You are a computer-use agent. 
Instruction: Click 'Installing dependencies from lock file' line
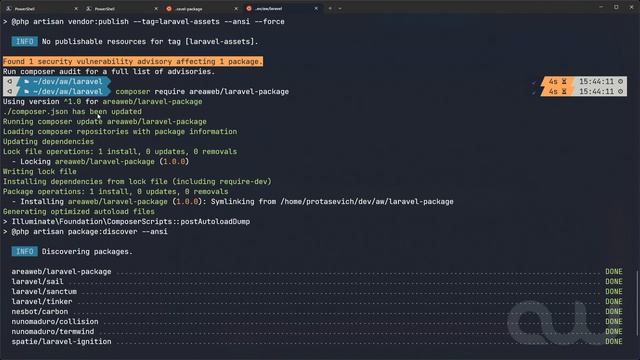click(137, 181)
